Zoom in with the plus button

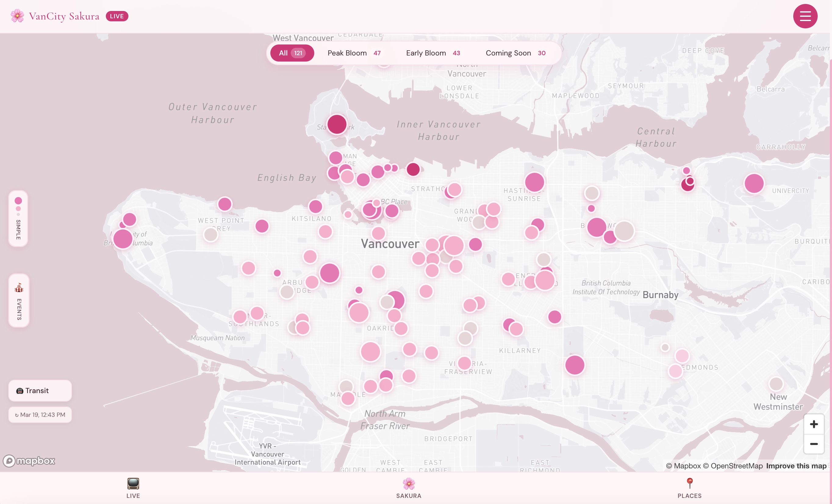coord(814,424)
